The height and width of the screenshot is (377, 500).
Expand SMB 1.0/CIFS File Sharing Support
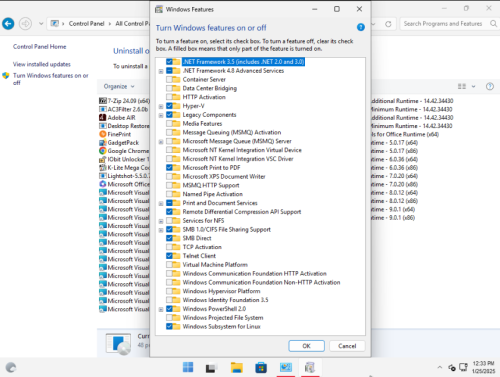pos(161,230)
